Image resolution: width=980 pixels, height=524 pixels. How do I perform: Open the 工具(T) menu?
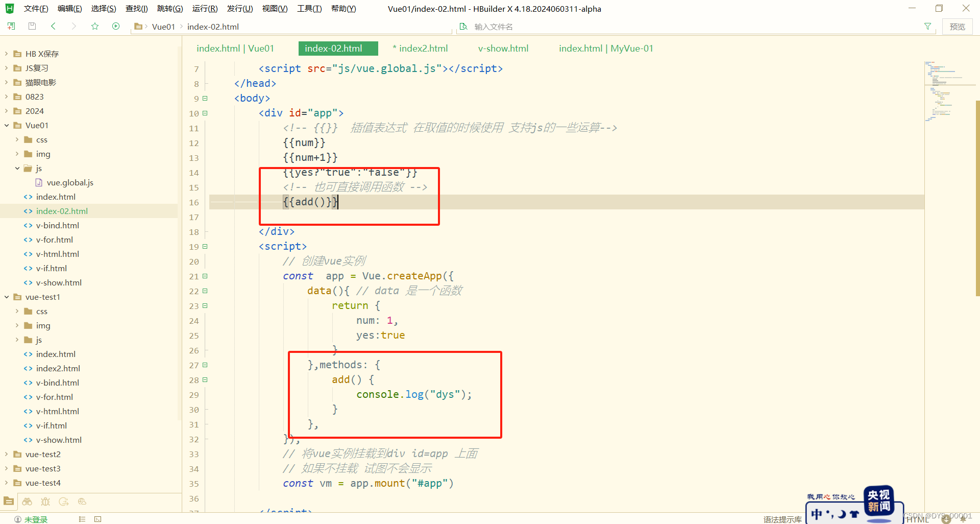pyautogui.click(x=309, y=9)
